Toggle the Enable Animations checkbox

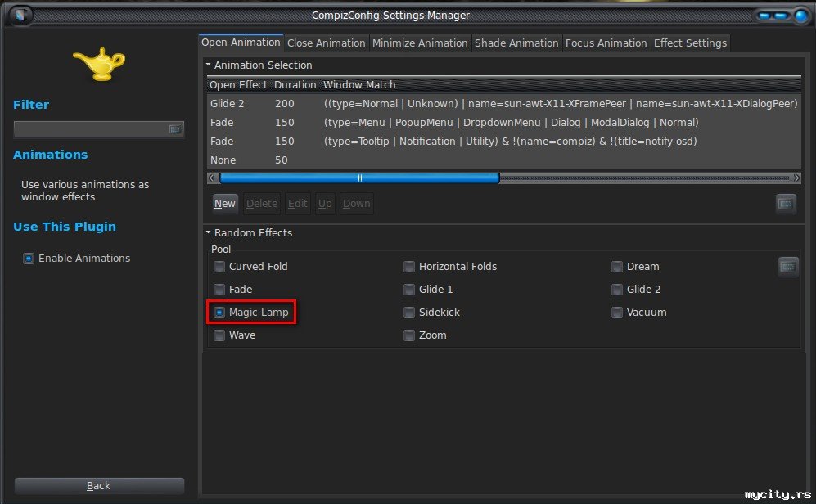coord(29,259)
